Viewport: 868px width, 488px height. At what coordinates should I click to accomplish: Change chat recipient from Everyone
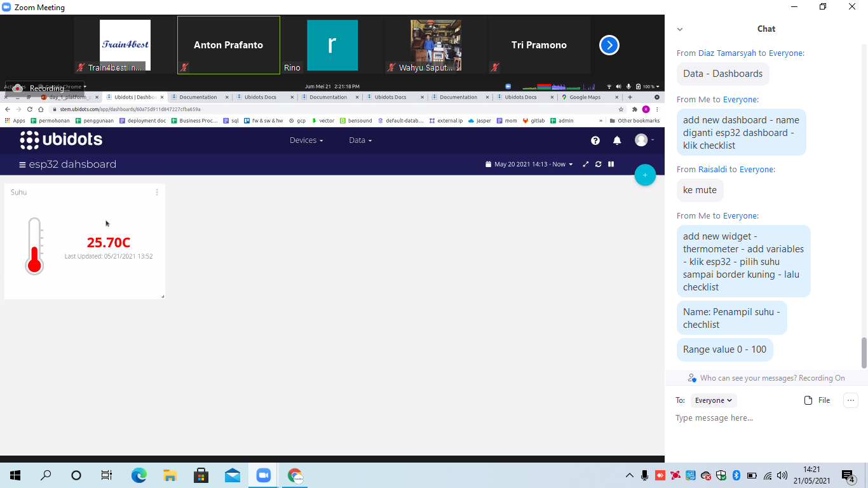[x=713, y=400]
